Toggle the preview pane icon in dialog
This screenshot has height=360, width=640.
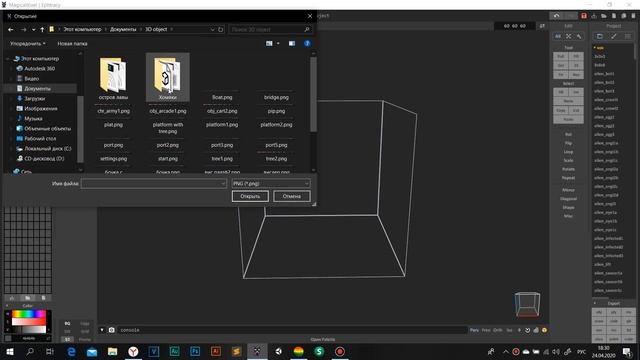click(x=292, y=43)
